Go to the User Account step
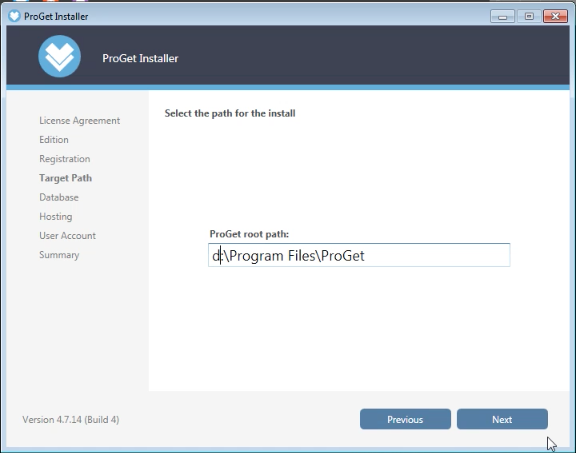The image size is (576, 453). (68, 236)
